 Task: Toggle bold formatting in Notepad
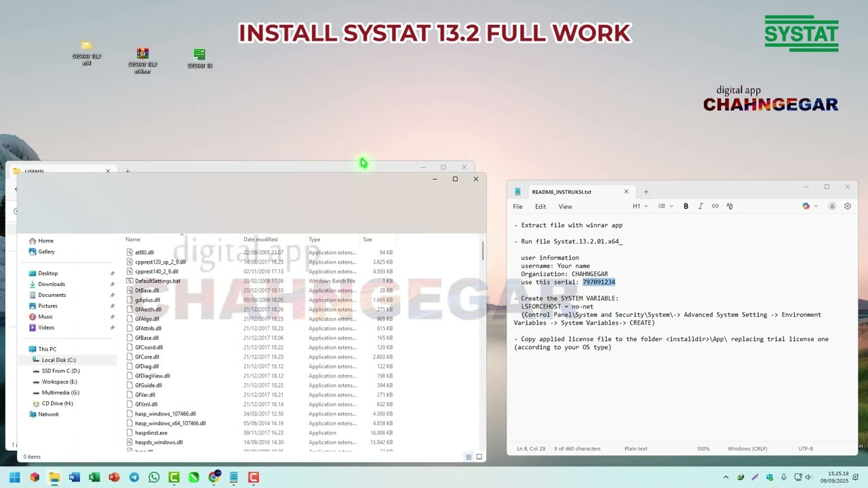tap(686, 206)
